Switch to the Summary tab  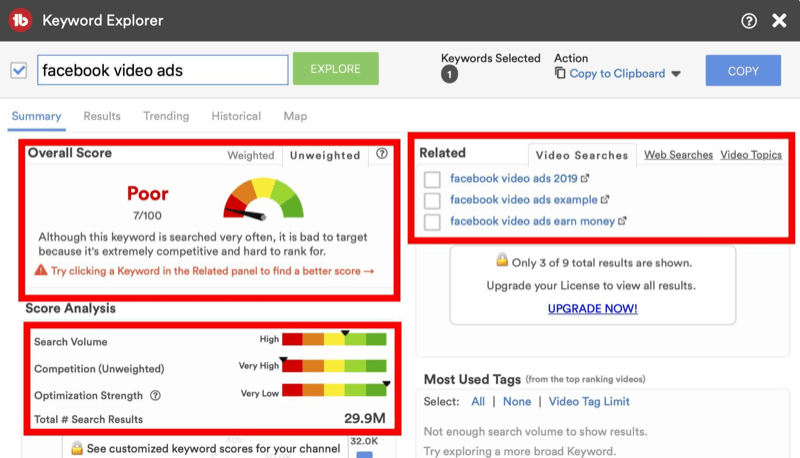coord(36,116)
